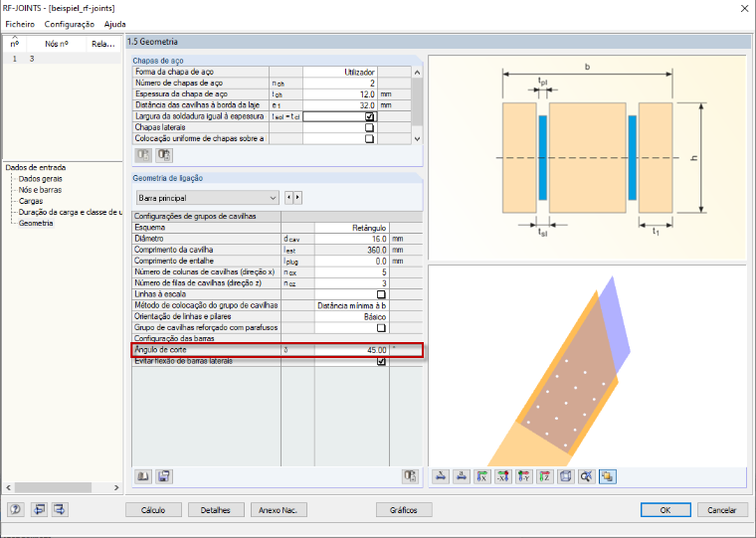Go to the next window icon
Image resolution: width=756 pixels, height=538 pixels.
point(60,509)
